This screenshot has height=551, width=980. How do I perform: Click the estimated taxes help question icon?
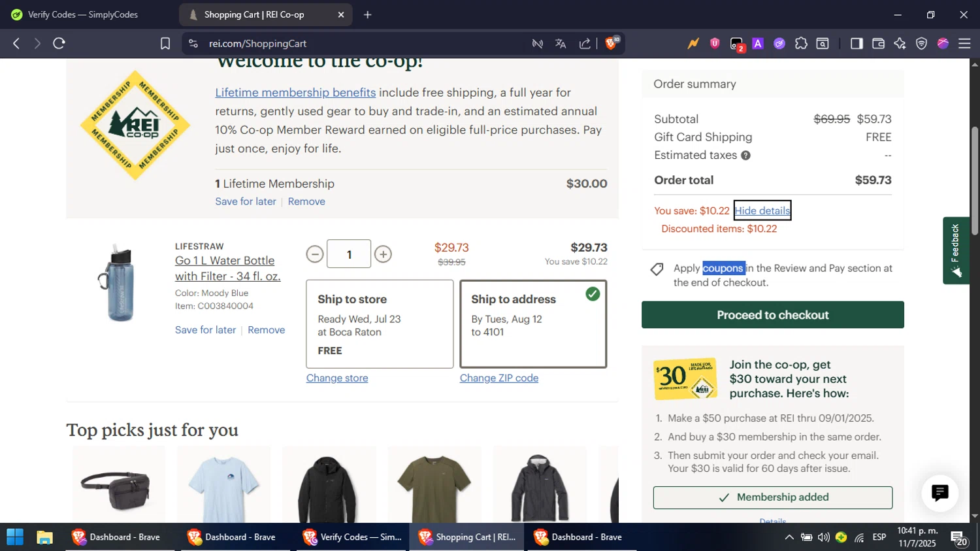745,156
